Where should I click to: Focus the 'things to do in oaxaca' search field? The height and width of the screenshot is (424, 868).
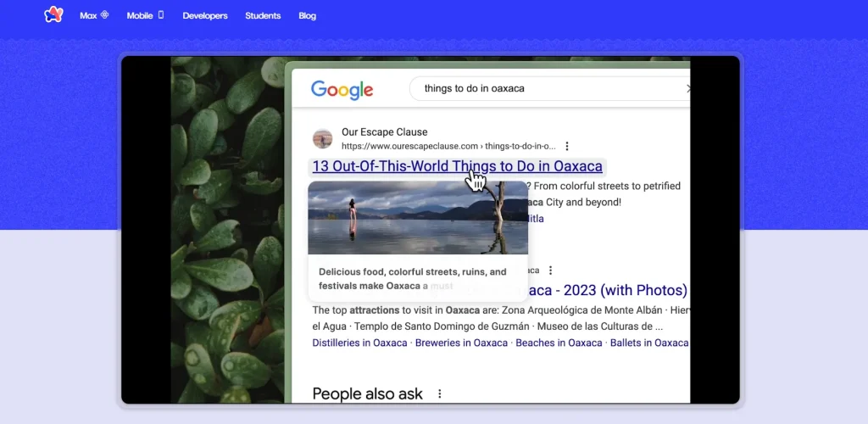coord(542,88)
